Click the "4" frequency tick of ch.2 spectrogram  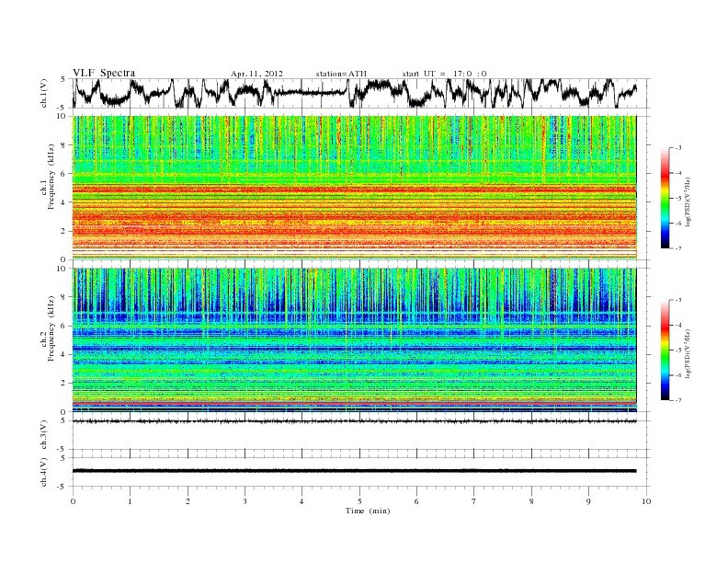click(63, 354)
